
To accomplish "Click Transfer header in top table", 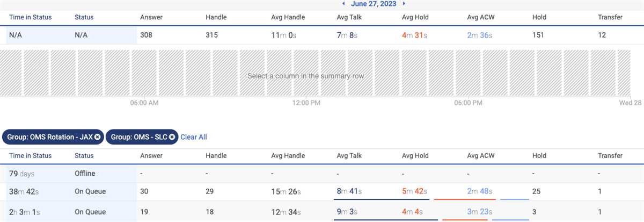I will tap(610, 17).
